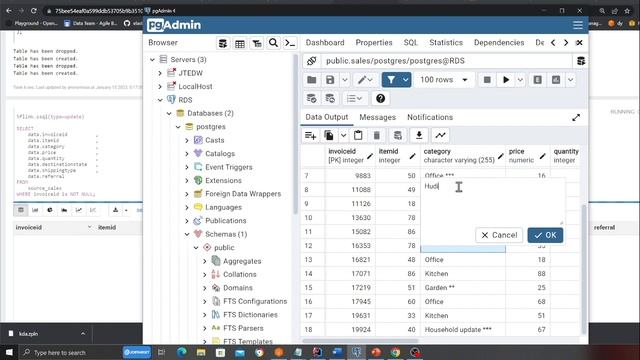
Task: Expand the Casts node
Action: click(187, 141)
